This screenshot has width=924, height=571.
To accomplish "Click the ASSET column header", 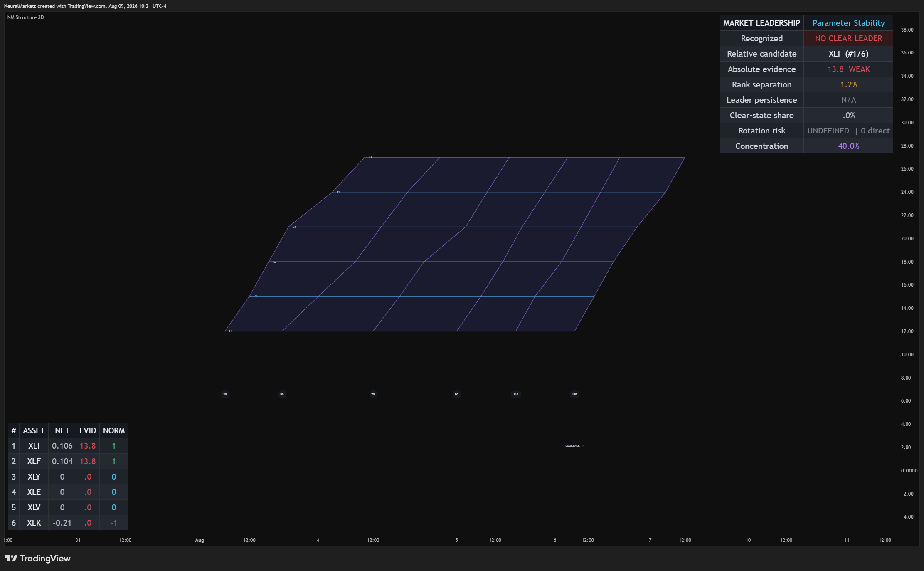I will 34,430.
